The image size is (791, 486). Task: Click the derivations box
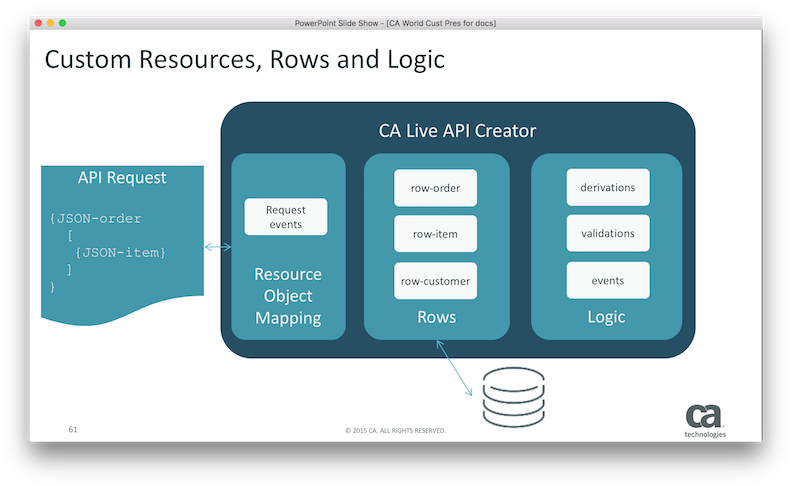tap(608, 187)
